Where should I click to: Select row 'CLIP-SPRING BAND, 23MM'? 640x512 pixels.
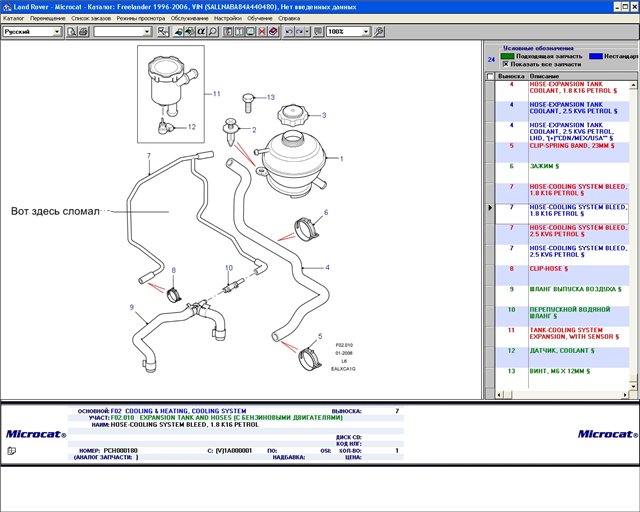(x=562, y=152)
